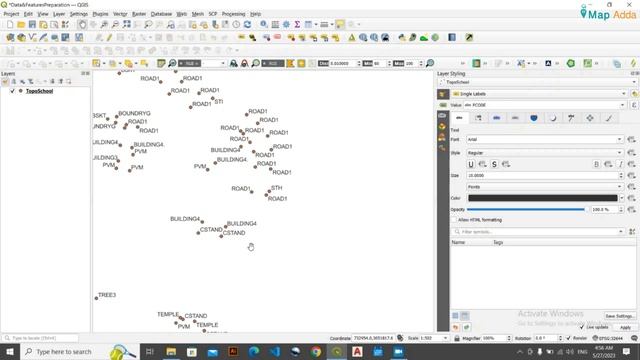Toggle italic text style
640x360 pixels.
pos(620,164)
